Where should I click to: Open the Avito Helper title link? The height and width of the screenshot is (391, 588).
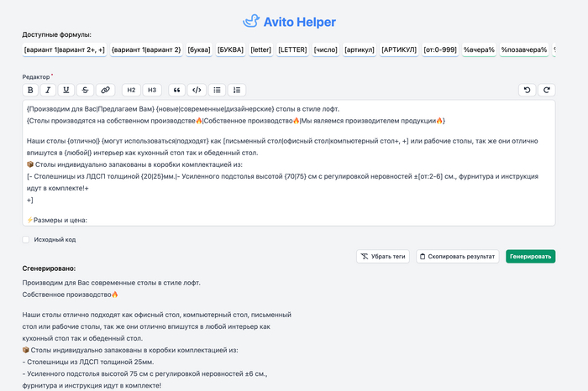click(300, 22)
